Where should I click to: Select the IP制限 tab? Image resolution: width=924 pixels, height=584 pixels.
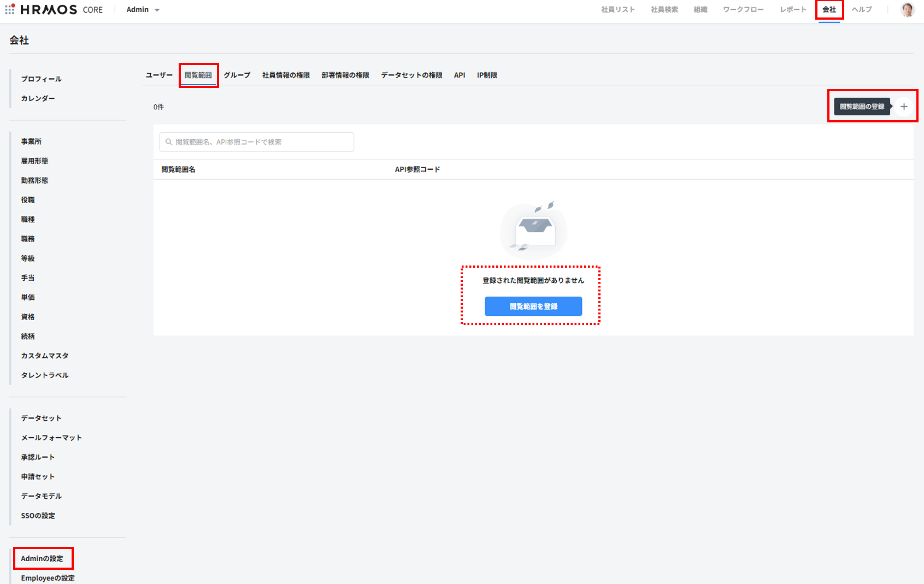point(487,75)
